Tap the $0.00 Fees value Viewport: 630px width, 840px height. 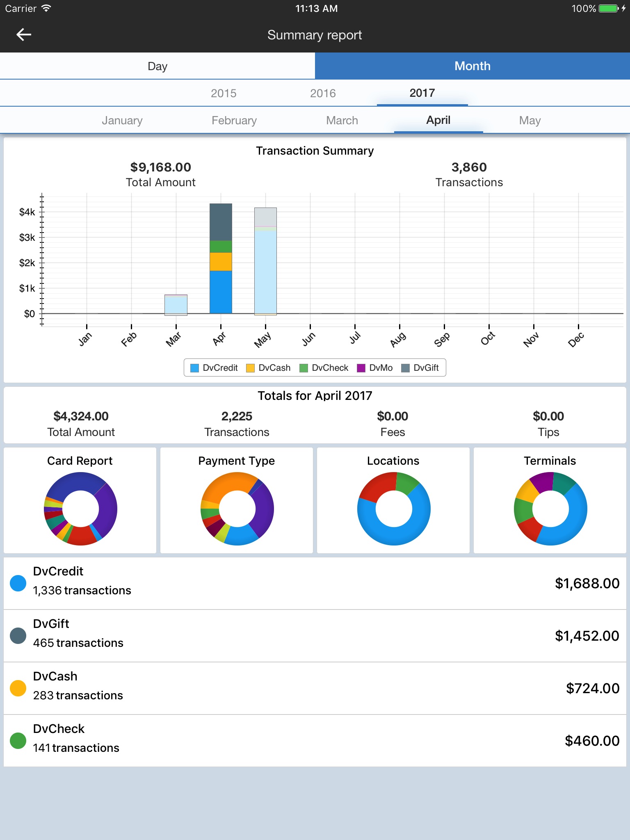[x=393, y=416]
